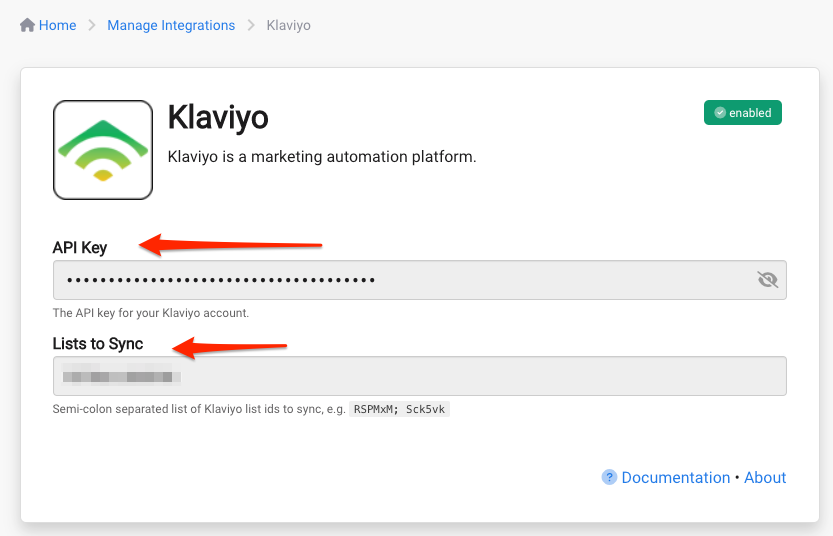Click 'Klaviyo is a marketing automation platform' text
Image resolution: width=833 pixels, height=536 pixels.
tap(322, 157)
